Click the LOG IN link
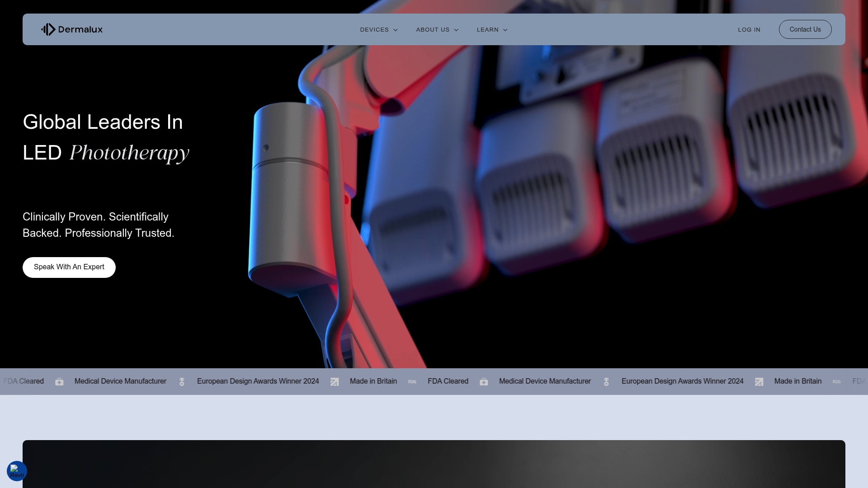 (x=749, y=30)
